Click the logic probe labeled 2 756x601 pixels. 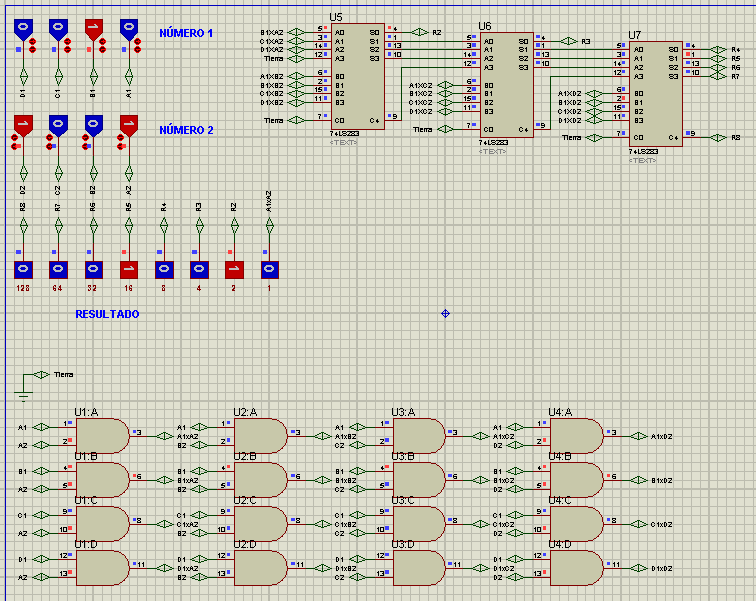[234, 269]
